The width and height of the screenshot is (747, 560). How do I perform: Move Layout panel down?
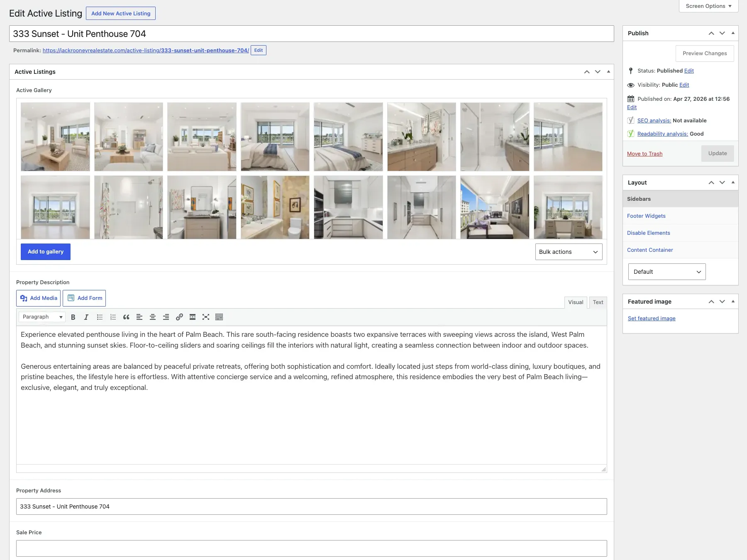point(722,183)
